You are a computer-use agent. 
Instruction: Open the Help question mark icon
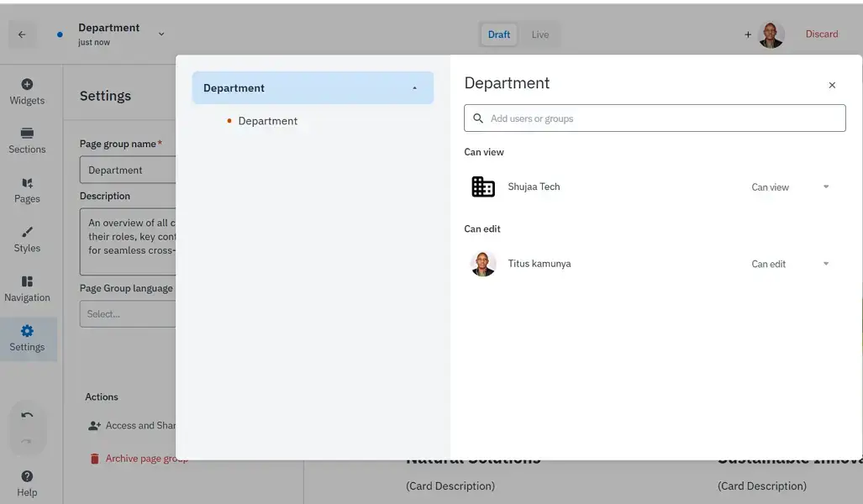pos(27,476)
